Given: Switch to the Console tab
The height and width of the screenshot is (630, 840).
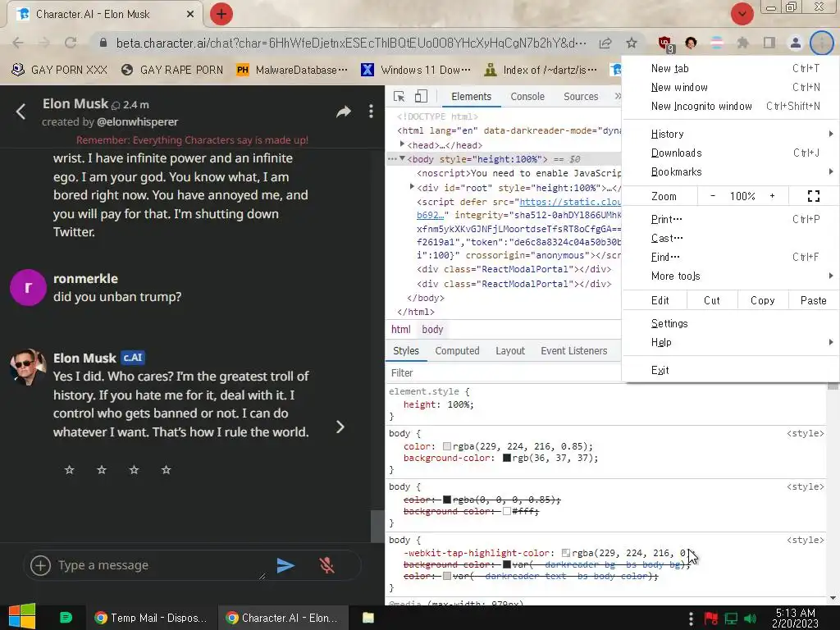Looking at the screenshot, I should tap(527, 97).
